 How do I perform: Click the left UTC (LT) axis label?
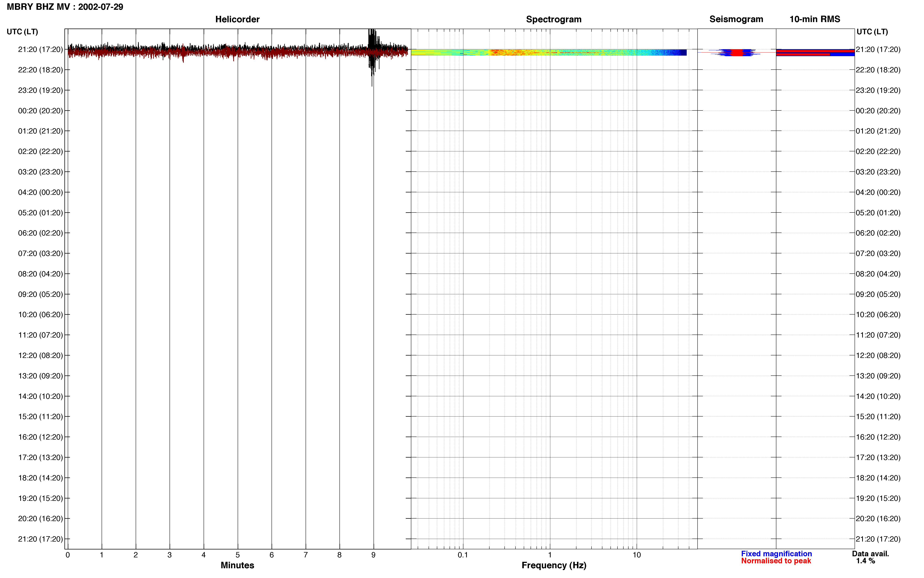(22, 32)
